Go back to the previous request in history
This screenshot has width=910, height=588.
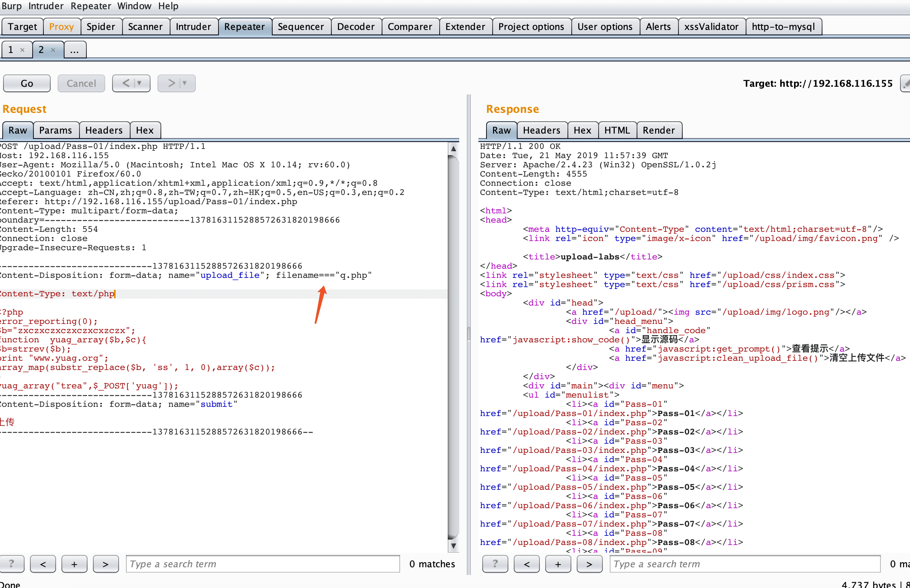(126, 83)
